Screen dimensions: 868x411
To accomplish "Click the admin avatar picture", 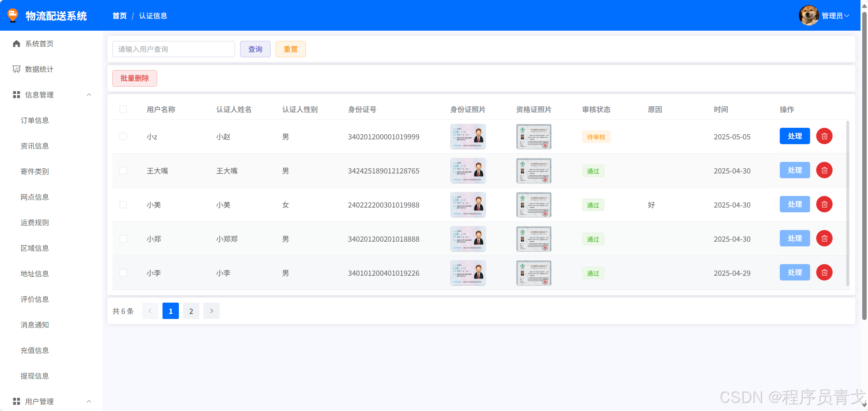I will pyautogui.click(x=808, y=15).
